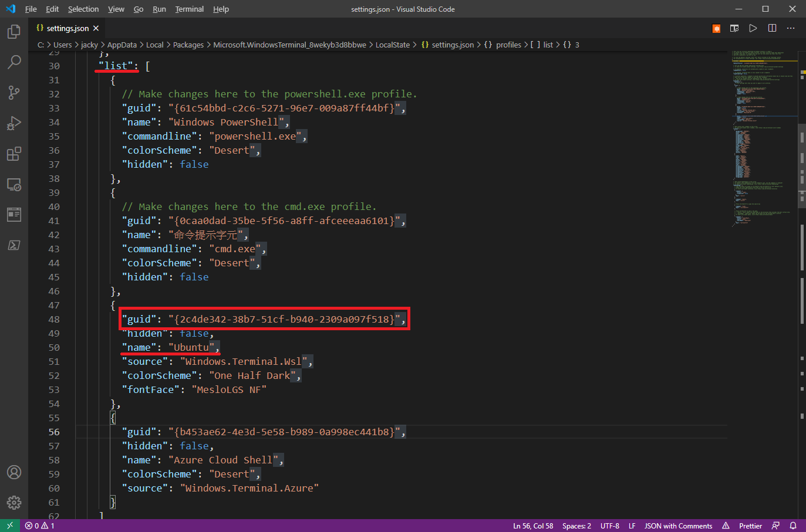This screenshot has width=806, height=532.
Task: Open the Help menu
Action: [x=221, y=9]
